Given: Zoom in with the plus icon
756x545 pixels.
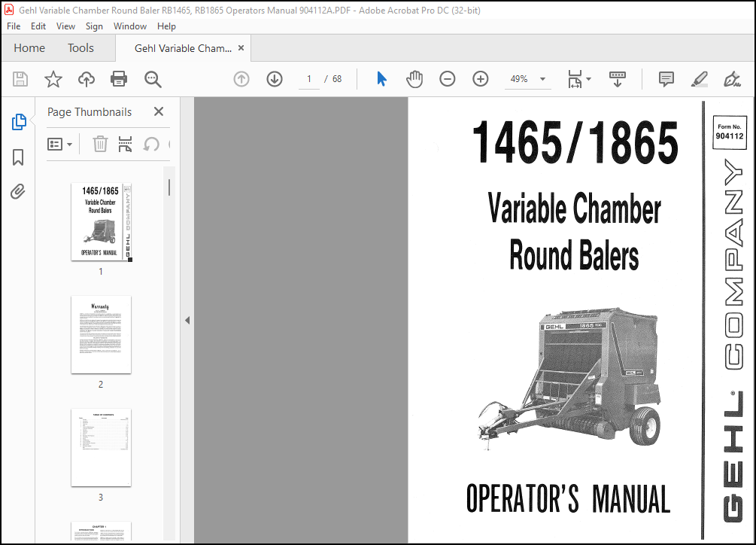Looking at the screenshot, I should tap(481, 79).
